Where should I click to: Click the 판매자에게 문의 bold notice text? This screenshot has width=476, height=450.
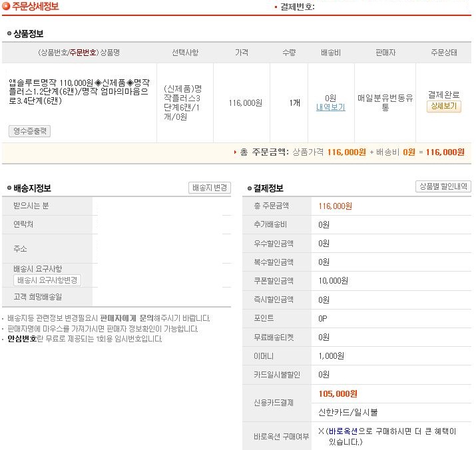click(x=127, y=318)
